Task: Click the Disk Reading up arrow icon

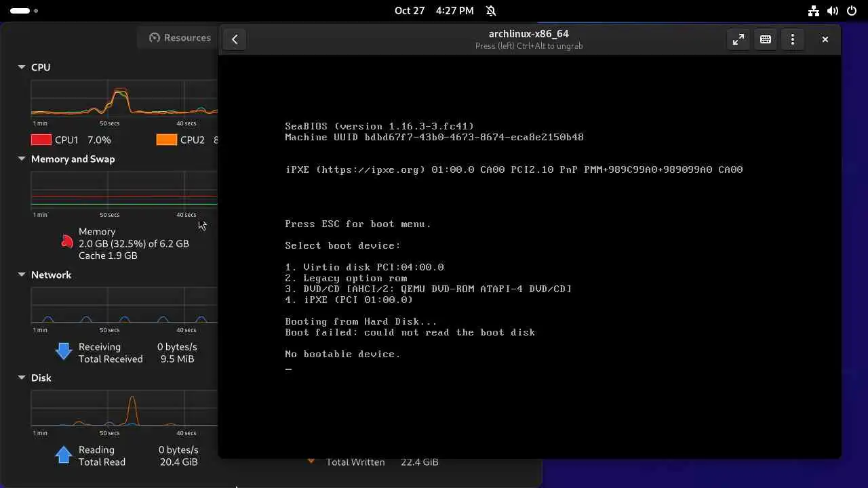Action: (64, 454)
